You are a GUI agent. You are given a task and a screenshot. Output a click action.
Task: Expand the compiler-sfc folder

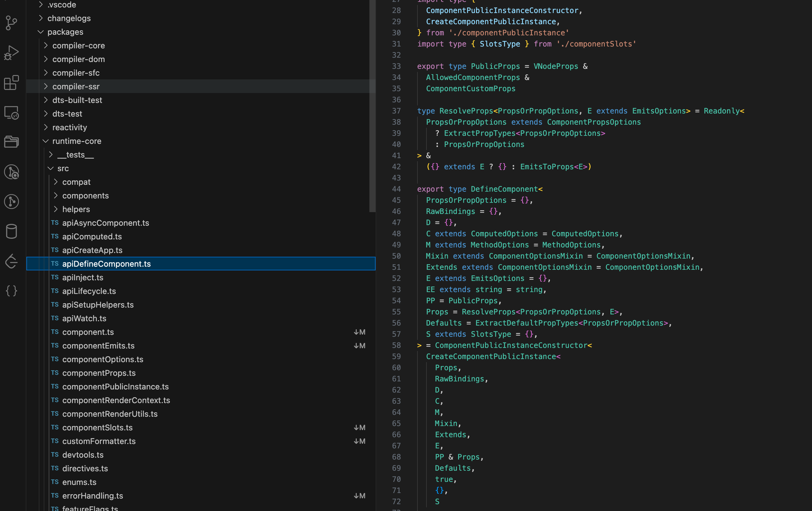tap(46, 73)
